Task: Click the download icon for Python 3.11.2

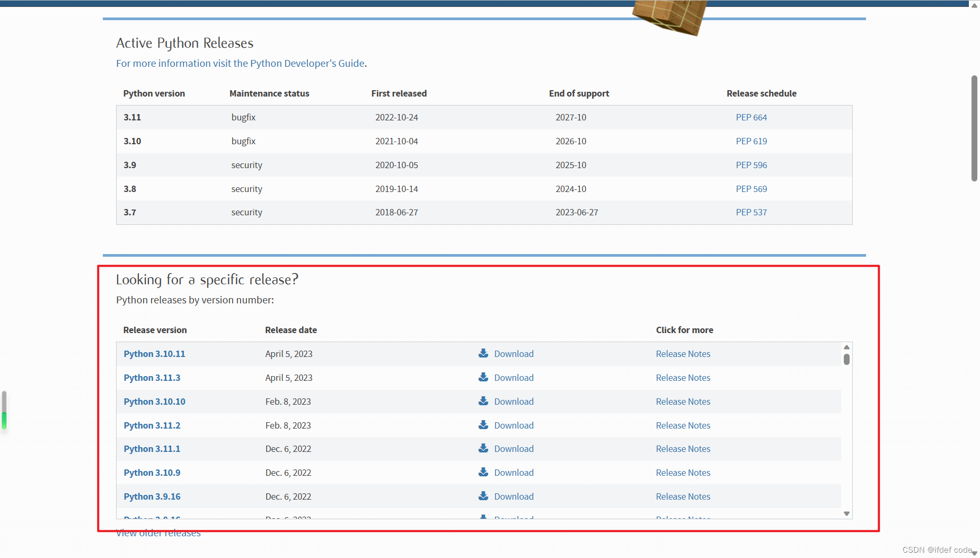Action: [x=483, y=425]
